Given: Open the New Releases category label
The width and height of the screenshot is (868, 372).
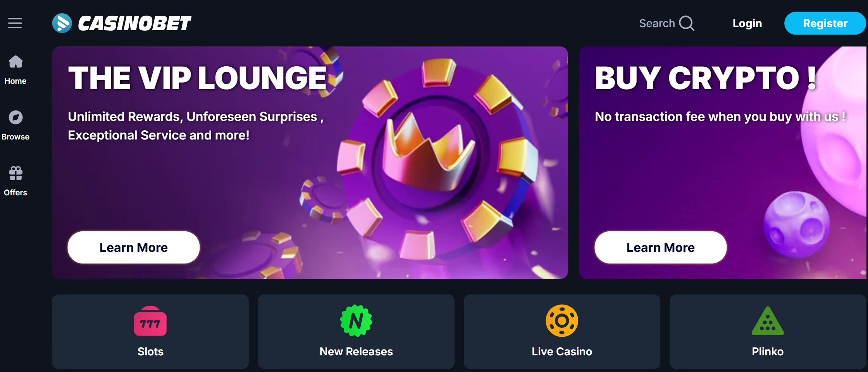Looking at the screenshot, I should (x=356, y=351).
